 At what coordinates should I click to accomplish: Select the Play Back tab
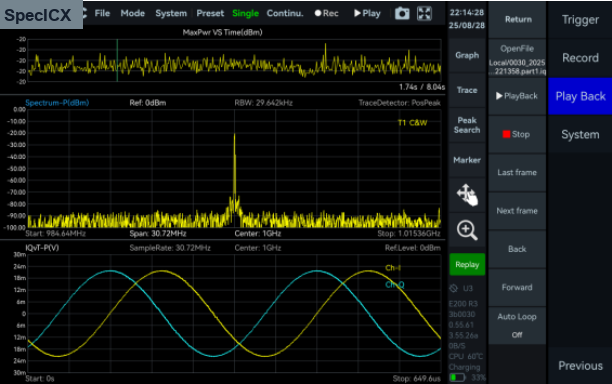(580, 96)
